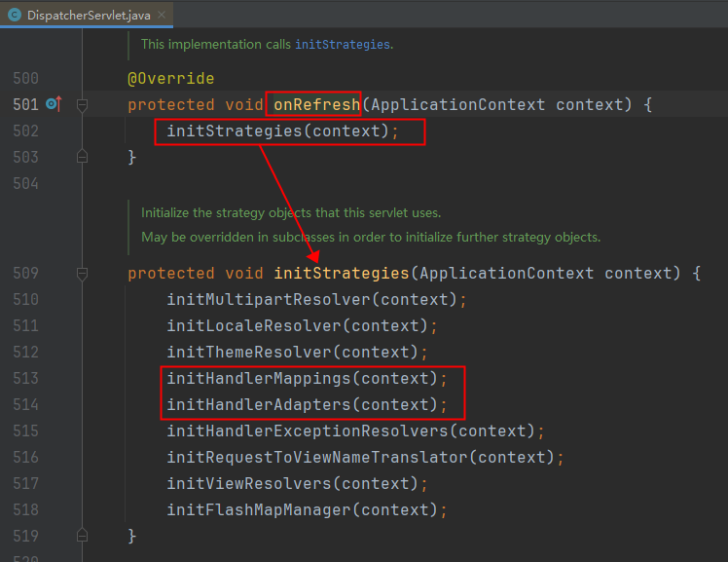Click the fold end marker at line 519
Image resolution: width=728 pixels, height=562 pixels.
[82, 536]
